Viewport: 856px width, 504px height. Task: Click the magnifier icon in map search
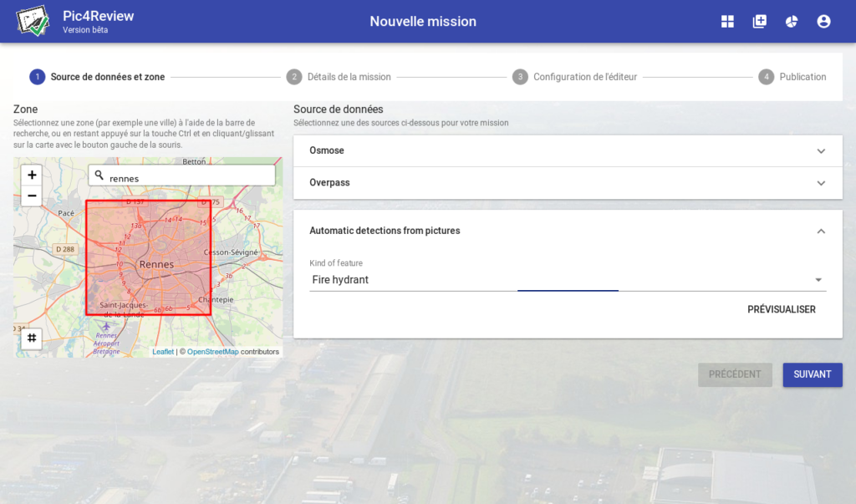[99, 176]
